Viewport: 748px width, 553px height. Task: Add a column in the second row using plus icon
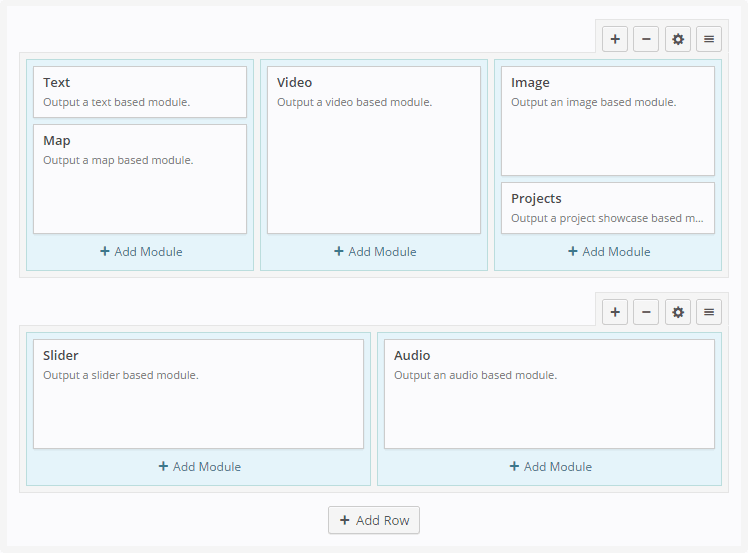click(x=615, y=312)
